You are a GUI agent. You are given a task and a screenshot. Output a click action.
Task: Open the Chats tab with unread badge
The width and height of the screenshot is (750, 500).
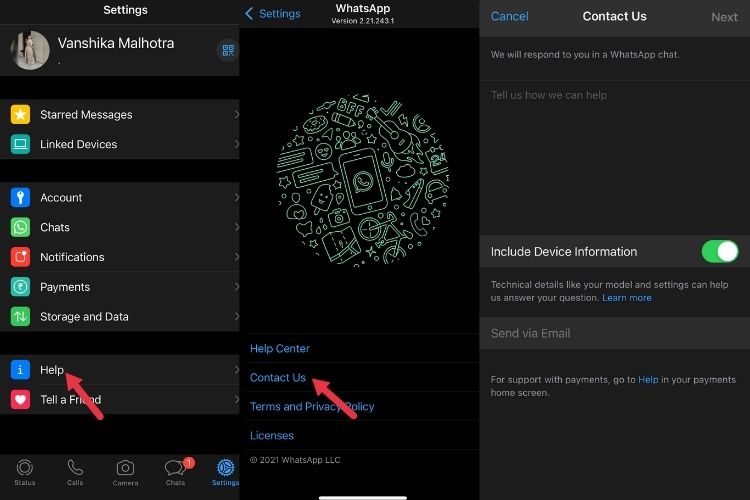point(176,472)
